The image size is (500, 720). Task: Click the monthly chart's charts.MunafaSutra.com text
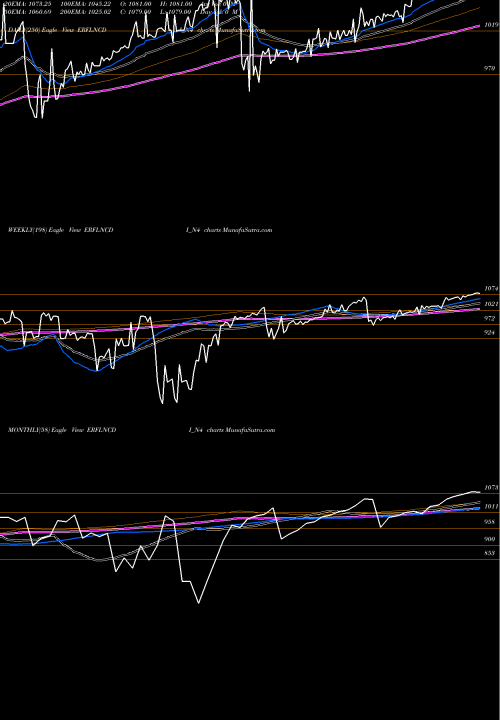tap(241, 430)
